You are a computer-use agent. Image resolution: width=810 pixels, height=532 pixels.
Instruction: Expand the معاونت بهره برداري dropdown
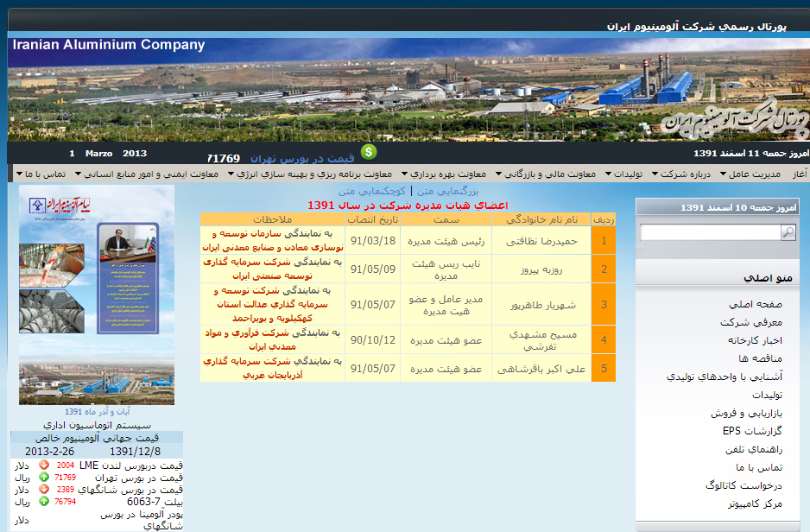tap(444, 174)
